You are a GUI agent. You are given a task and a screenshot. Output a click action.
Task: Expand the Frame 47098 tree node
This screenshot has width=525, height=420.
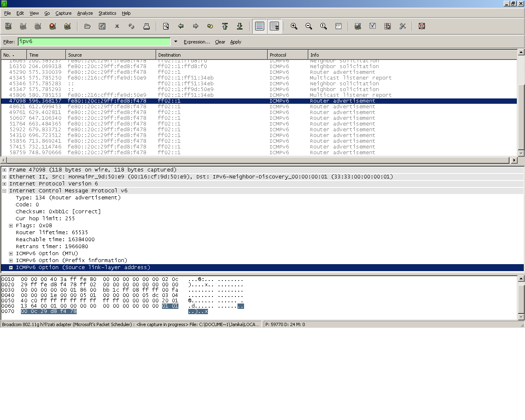(4, 170)
